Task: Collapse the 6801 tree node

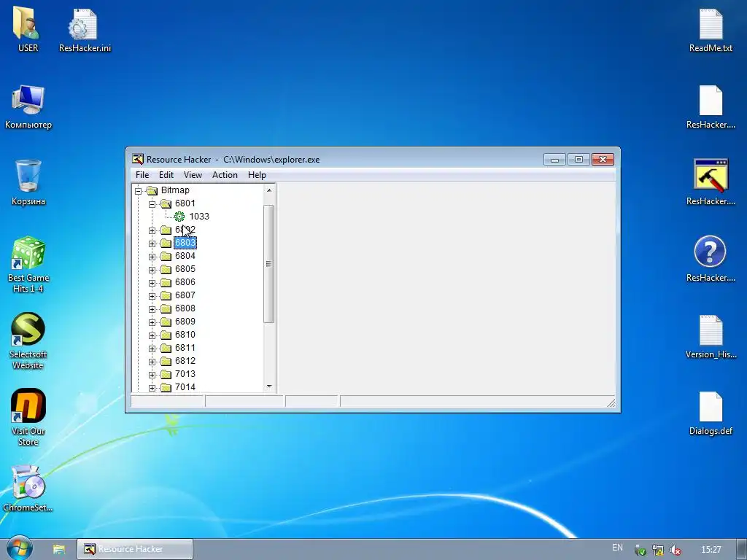Action: [x=152, y=204]
